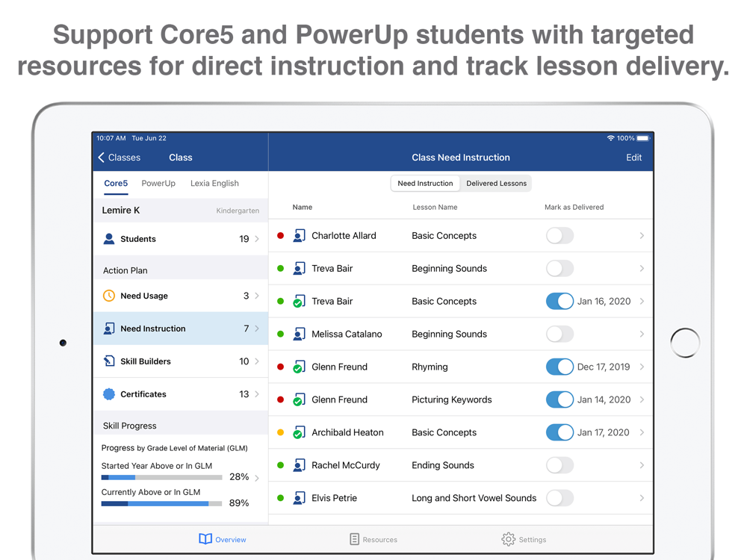Click lesson icon beside Elvis Petrie

(299, 498)
